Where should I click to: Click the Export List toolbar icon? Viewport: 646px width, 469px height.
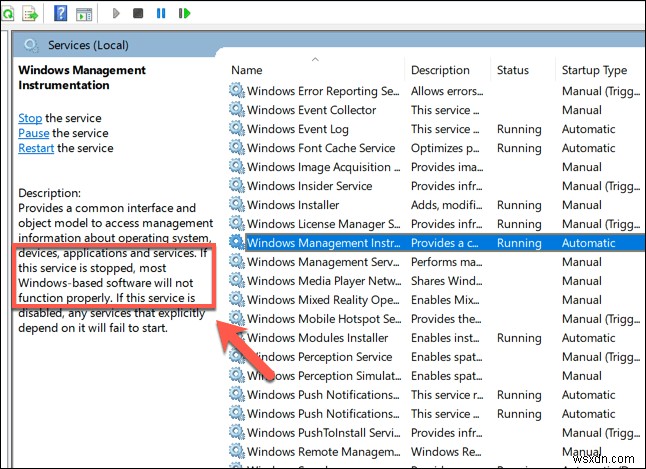(30, 14)
